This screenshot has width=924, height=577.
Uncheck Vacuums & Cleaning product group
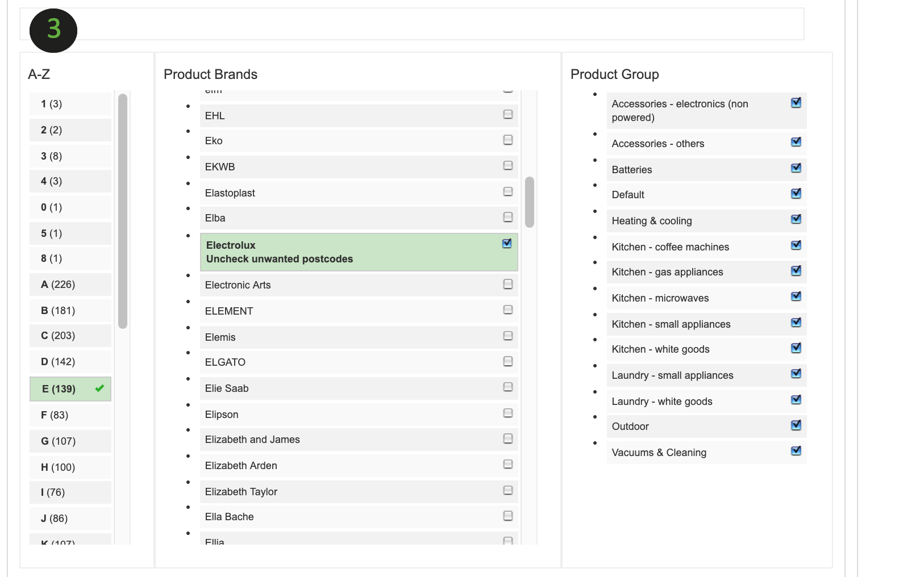pyautogui.click(x=796, y=451)
